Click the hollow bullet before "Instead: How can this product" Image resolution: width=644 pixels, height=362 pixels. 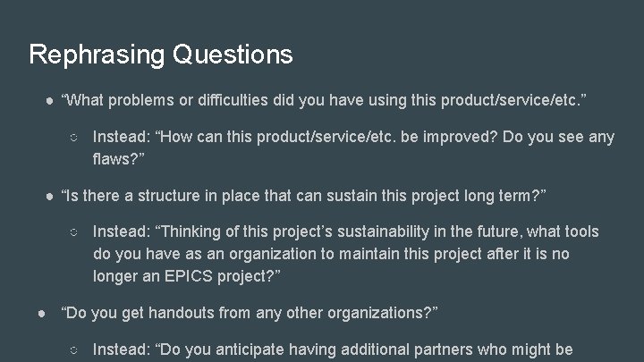pyautogui.click(x=76, y=138)
